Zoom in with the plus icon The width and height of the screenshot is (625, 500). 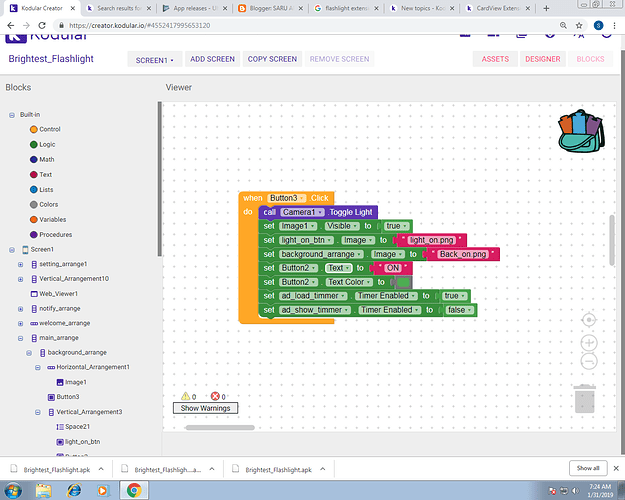pos(588,342)
